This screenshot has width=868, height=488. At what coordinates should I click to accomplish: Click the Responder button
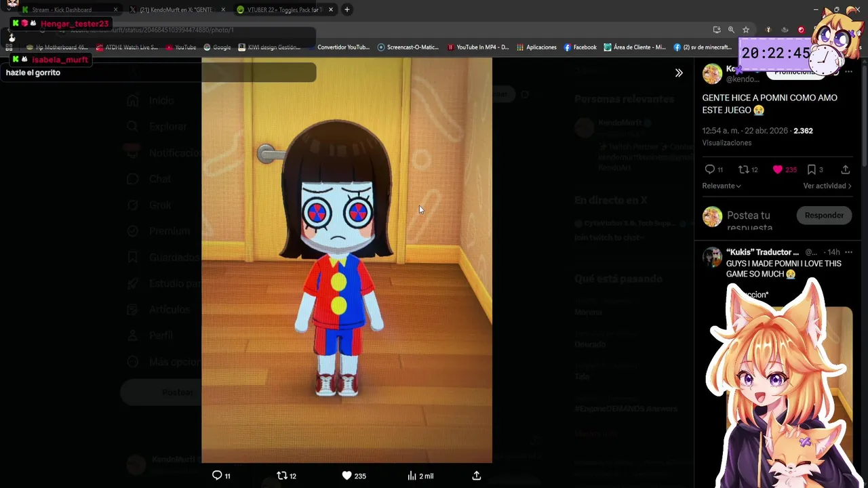[x=824, y=216]
